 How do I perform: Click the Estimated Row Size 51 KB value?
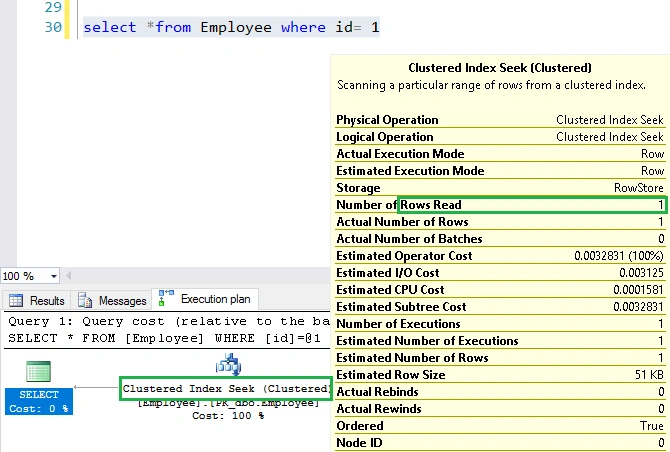(x=649, y=375)
